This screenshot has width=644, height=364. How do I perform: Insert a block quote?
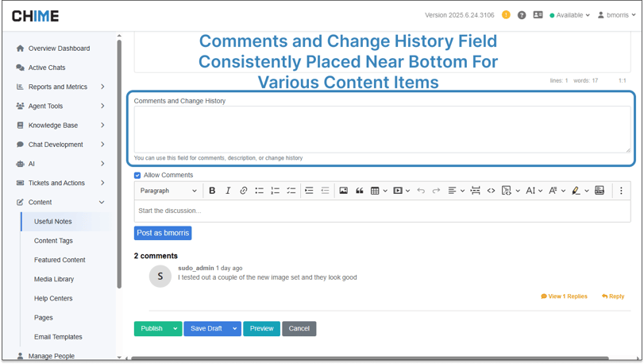point(360,191)
